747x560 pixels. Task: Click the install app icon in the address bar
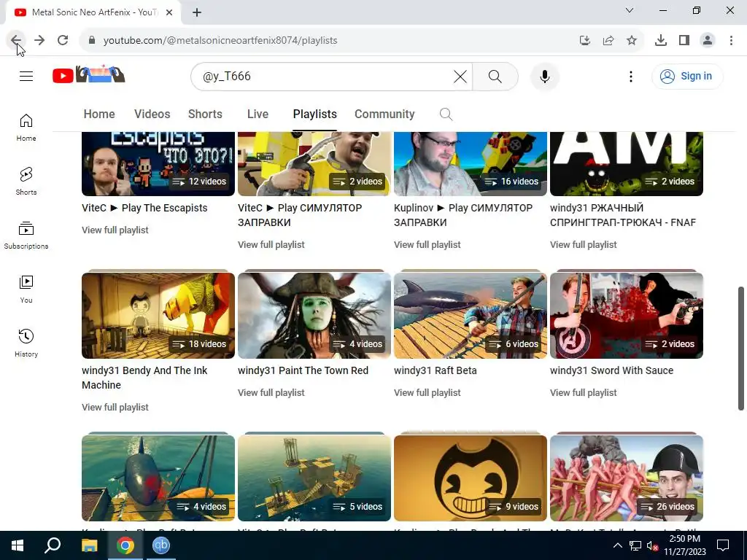click(x=584, y=41)
